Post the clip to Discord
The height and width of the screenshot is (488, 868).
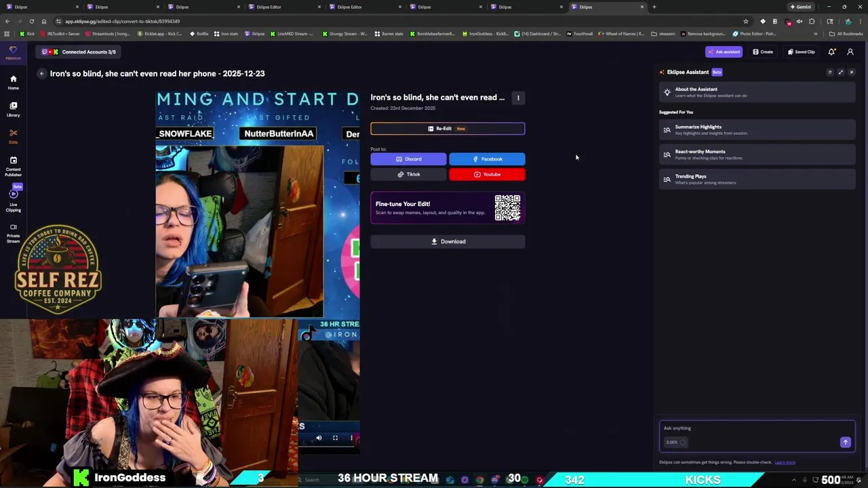pyautogui.click(x=408, y=159)
